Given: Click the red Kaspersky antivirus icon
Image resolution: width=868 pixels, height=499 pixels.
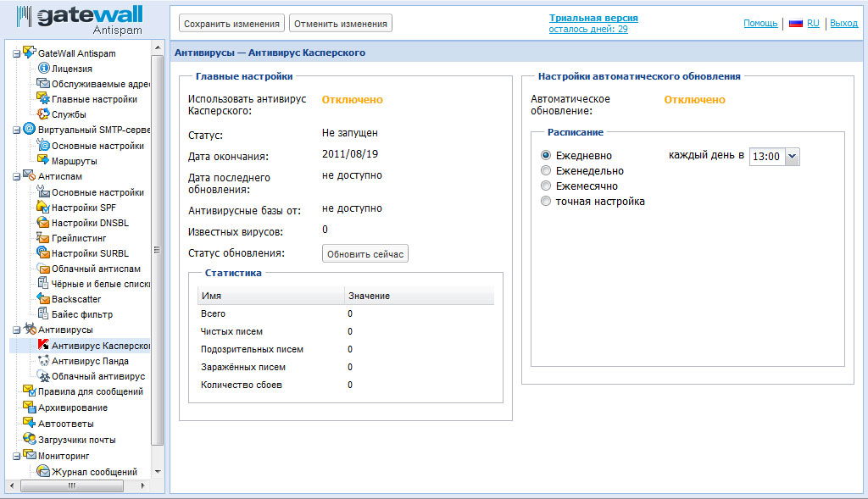Looking at the screenshot, I should (x=44, y=345).
